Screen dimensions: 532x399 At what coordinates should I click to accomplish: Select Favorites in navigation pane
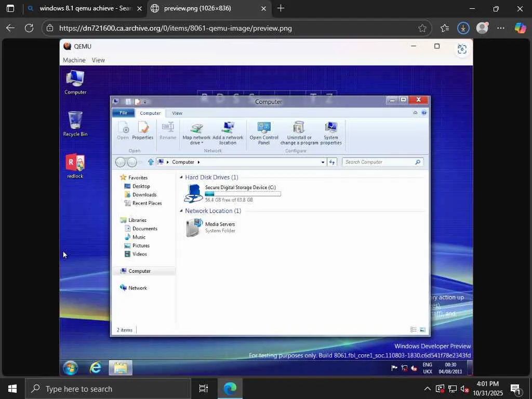[x=138, y=178]
